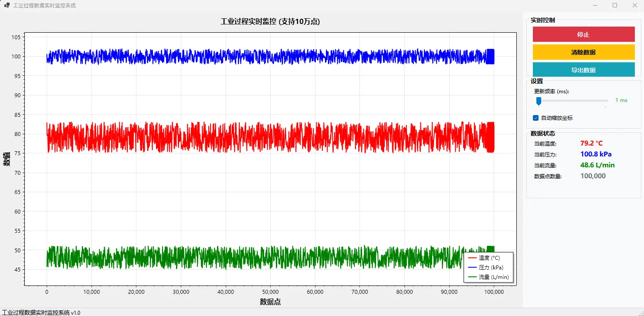Image resolution: width=644 pixels, height=316 pixels.
Task: Click the 更新频率 slider thumb
Action: 539,101
